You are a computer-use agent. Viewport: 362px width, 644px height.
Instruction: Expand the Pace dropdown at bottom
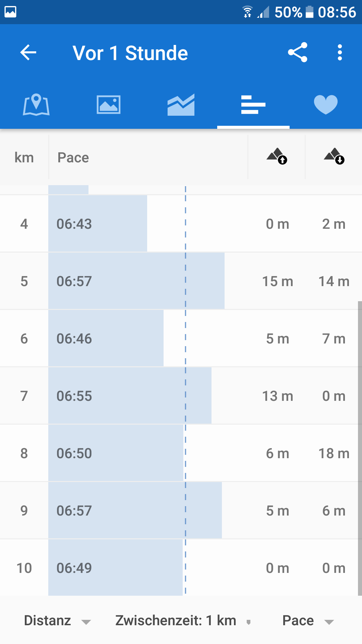308,621
